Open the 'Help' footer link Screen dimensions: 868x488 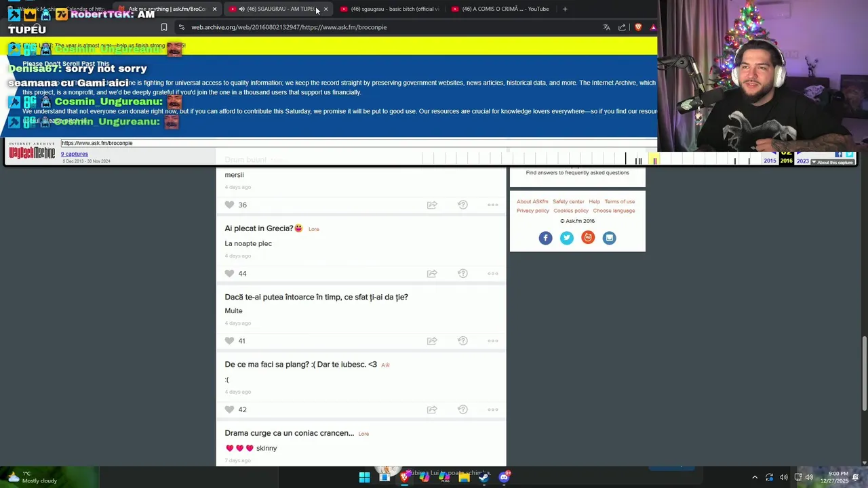click(594, 201)
